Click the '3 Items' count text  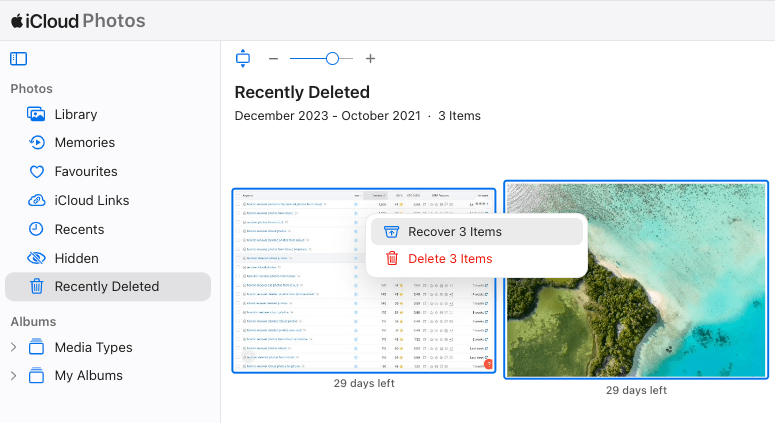(x=459, y=116)
